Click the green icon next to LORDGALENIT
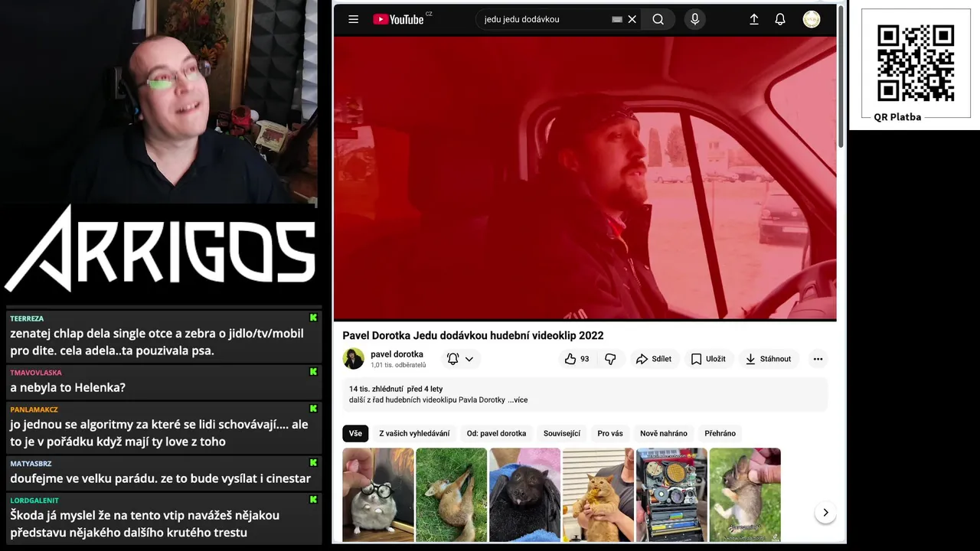Viewport: 980px width, 551px height. click(313, 499)
